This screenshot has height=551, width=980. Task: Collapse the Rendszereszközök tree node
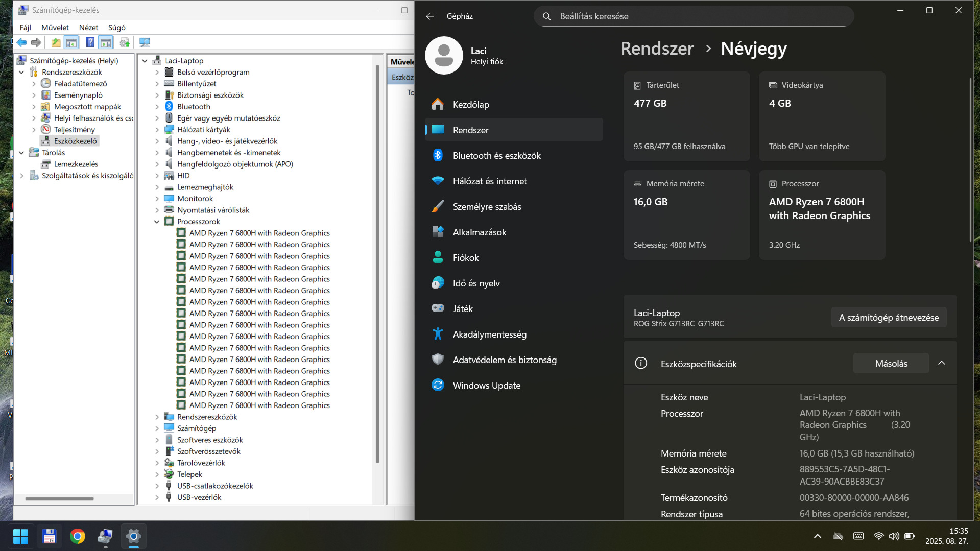(21, 73)
